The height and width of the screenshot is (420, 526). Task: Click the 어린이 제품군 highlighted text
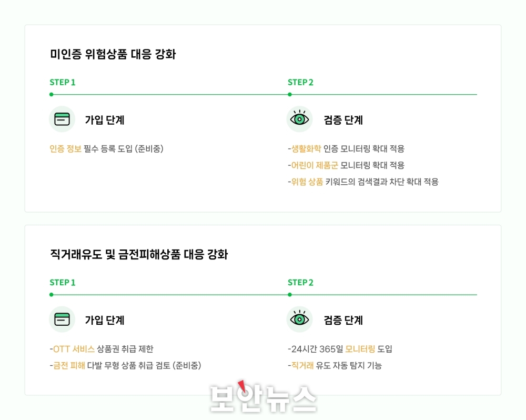315,165
